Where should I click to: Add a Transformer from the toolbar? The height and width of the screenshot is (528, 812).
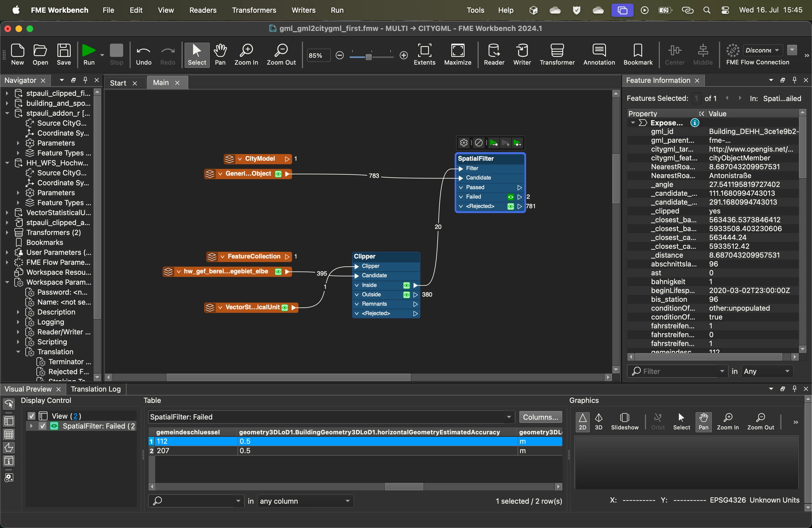tap(557, 55)
